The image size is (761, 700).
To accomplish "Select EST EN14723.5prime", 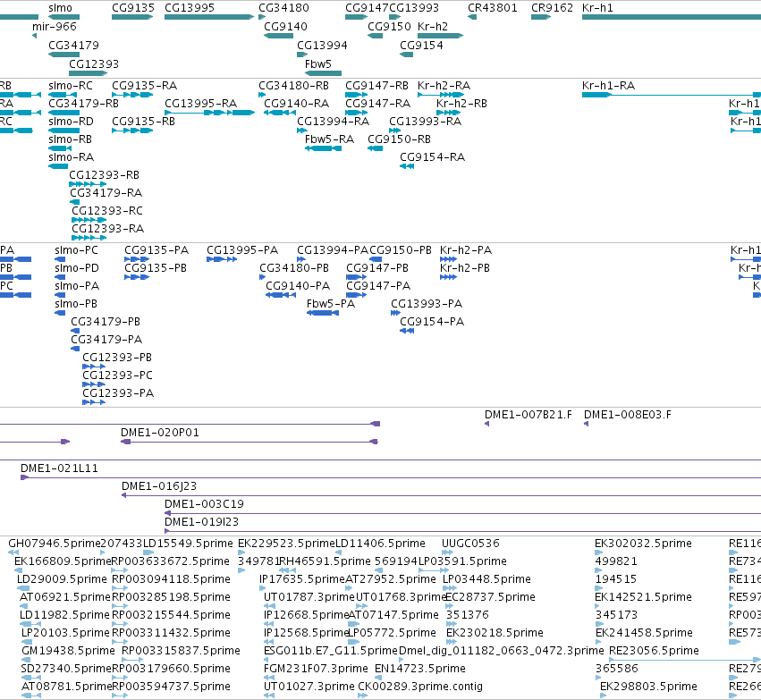I will click(419, 669).
